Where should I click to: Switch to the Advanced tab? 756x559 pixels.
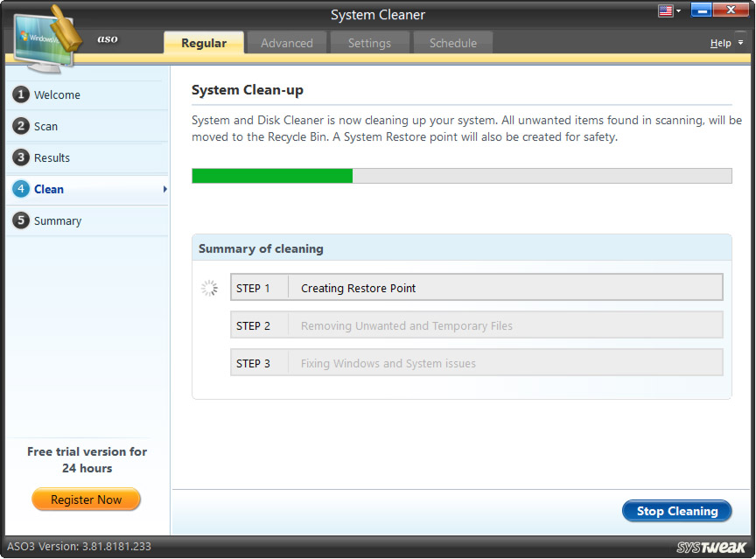click(x=286, y=42)
